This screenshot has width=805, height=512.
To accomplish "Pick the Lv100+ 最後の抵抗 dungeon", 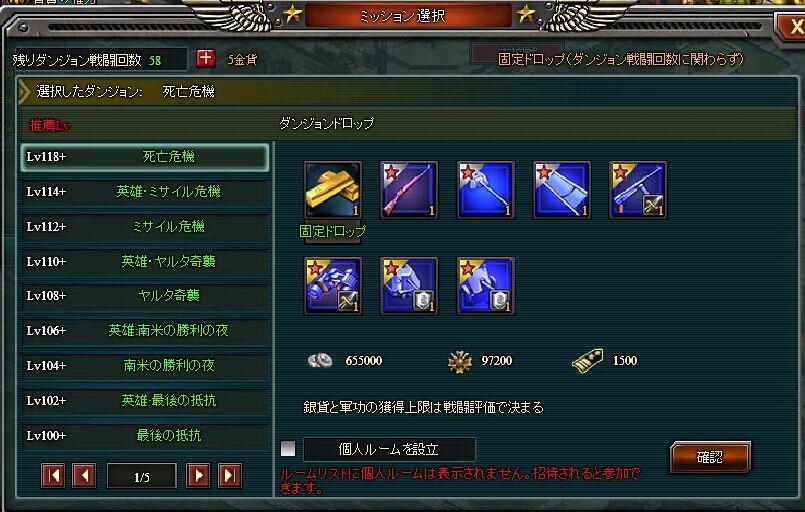I will [x=145, y=435].
